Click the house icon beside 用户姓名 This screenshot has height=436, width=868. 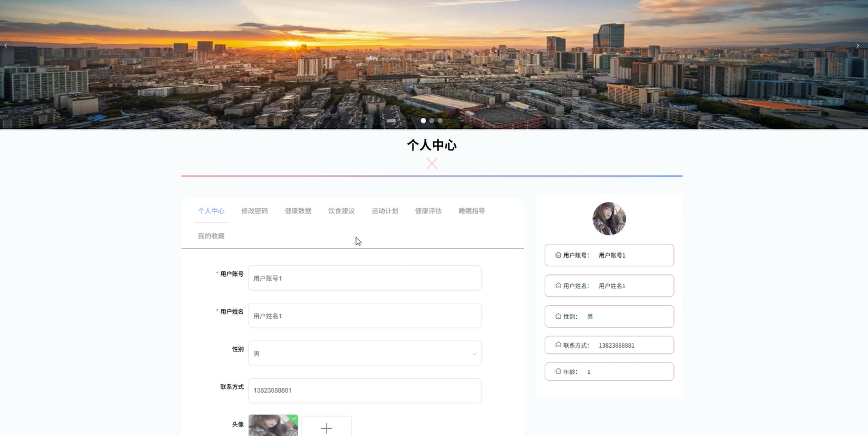click(x=558, y=285)
